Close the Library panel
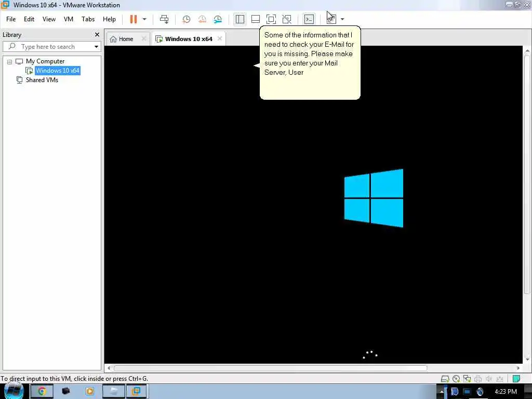Image resolution: width=532 pixels, height=399 pixels. [97, 35]
